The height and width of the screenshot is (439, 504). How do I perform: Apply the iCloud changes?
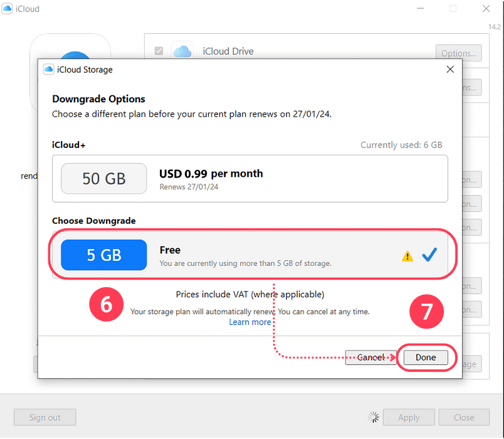[409, 417]
